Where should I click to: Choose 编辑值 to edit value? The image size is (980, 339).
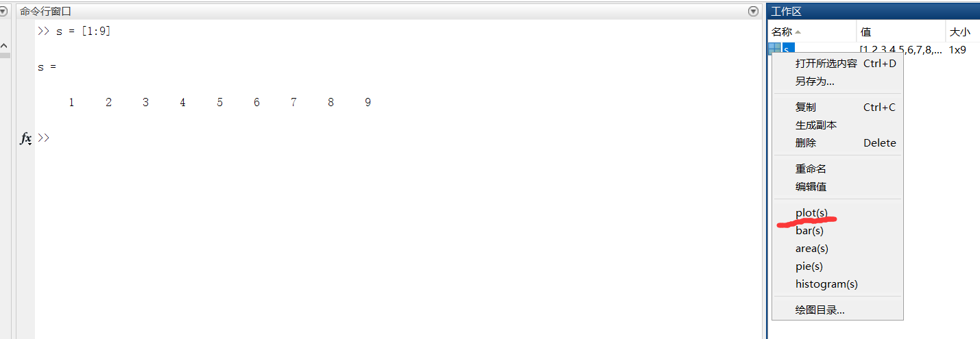click(811, 187)
